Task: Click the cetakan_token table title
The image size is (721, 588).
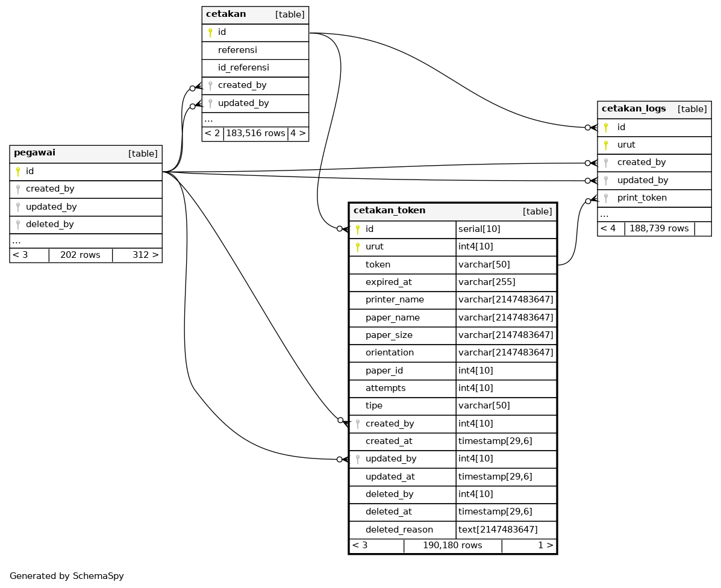Action: tap(389, 211)
